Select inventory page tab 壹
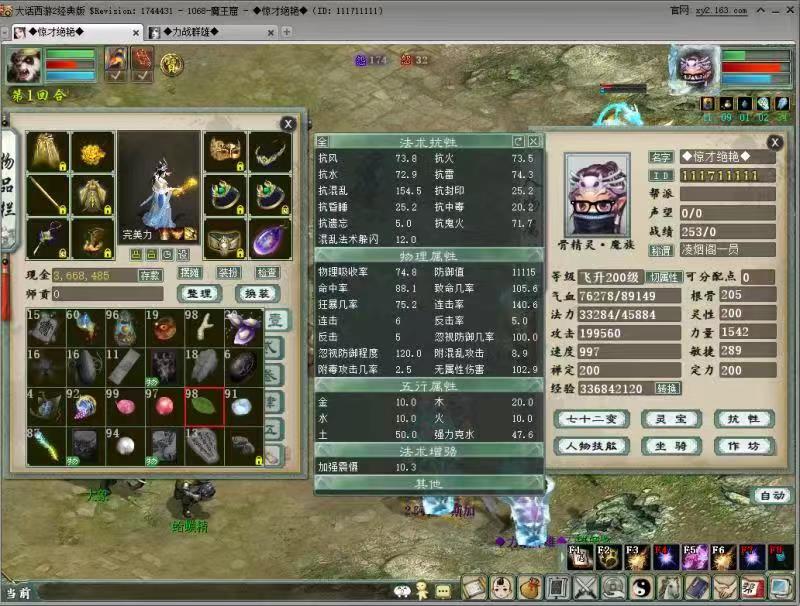Image resolution: width=800 pixels, height=606 pixels. pyautogui.click(x=276, y=320)
